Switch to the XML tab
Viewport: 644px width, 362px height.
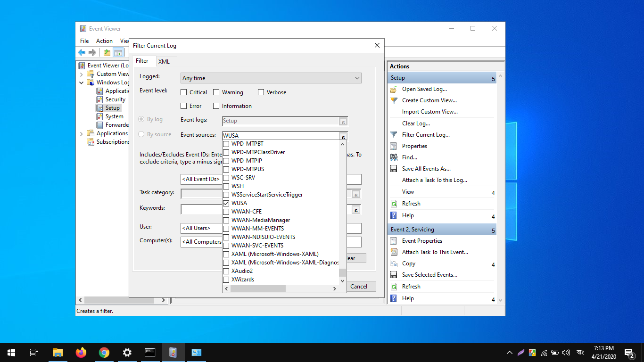tap(164, 62)
